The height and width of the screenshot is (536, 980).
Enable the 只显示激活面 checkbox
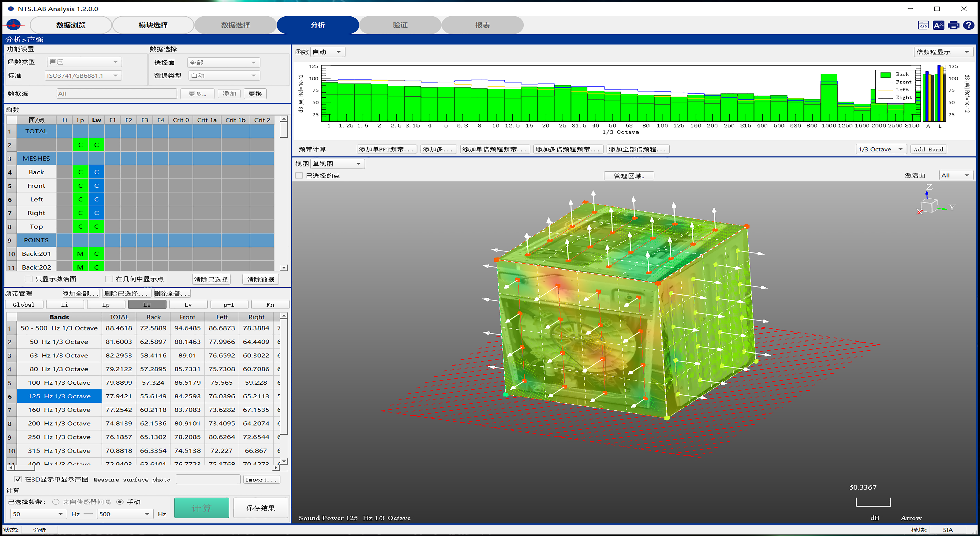[x=29, y=279]
